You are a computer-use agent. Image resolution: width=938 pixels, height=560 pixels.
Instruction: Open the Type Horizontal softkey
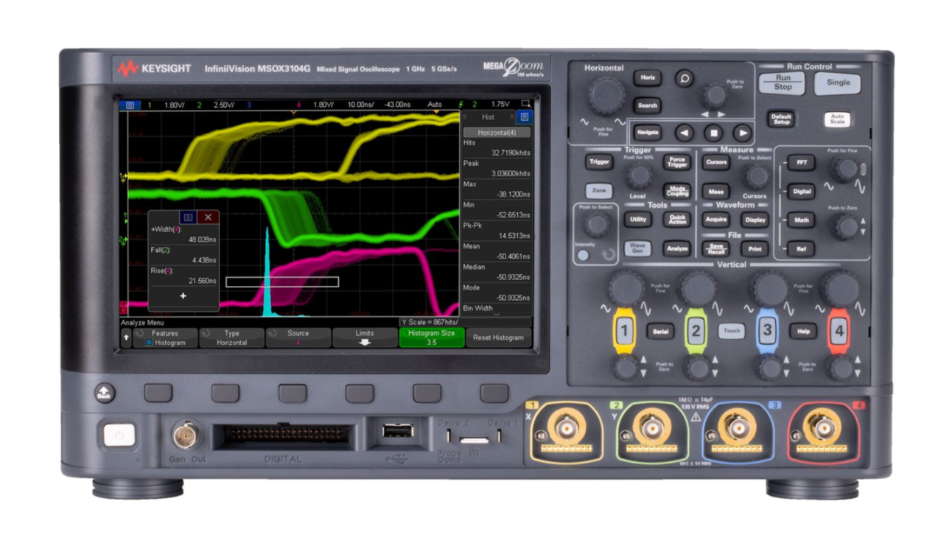pyautogui.click(x=231, y=337)
